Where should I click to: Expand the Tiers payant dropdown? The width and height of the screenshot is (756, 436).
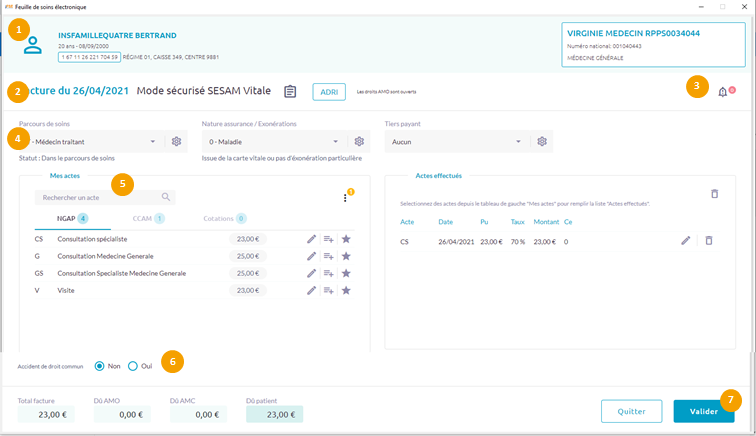click(518, 142)
